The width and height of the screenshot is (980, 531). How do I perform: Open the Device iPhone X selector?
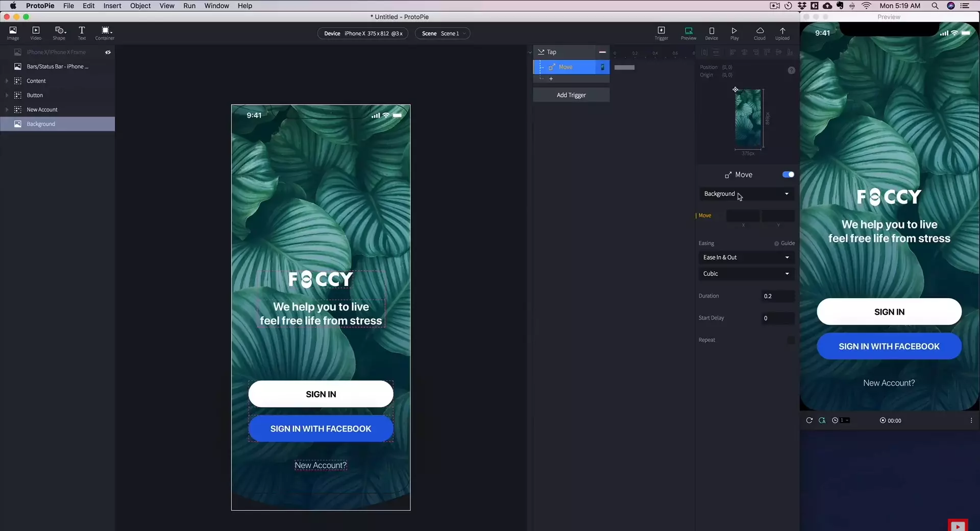point(363,34)
